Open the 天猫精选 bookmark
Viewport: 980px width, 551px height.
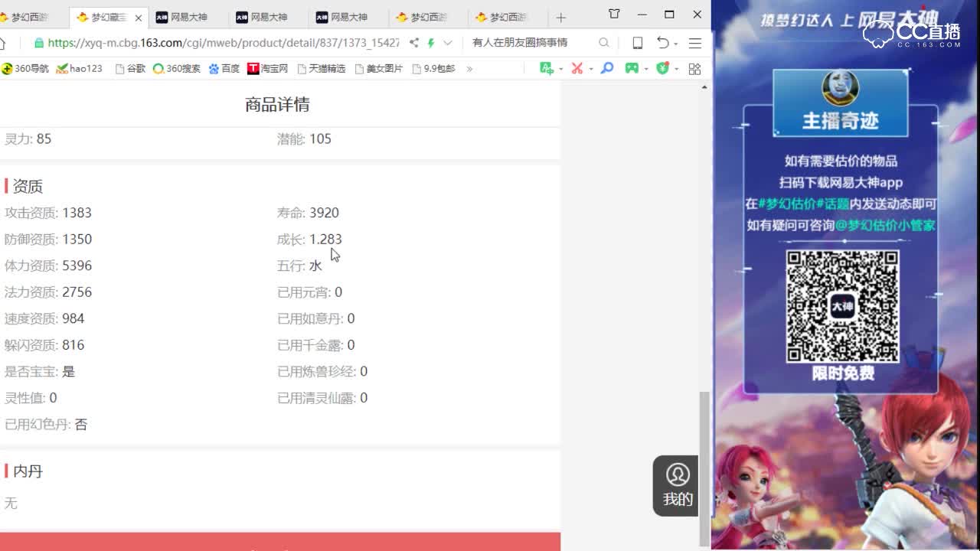(322, 69)
